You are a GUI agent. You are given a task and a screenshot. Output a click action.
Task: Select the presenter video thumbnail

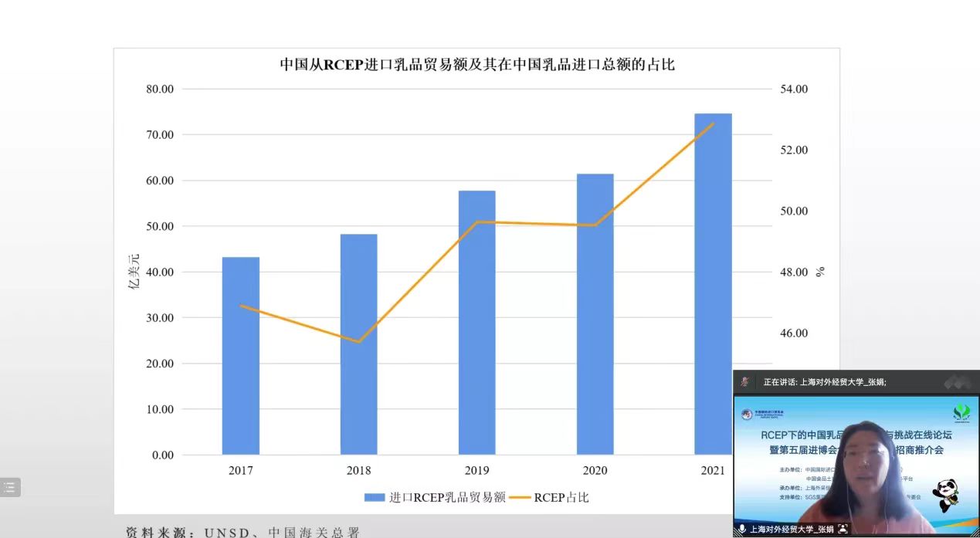pyautogui.click(x=856, y=463)
